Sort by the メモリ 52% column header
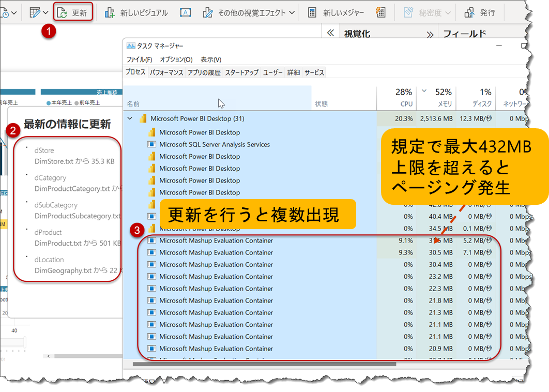 point(436,98)
